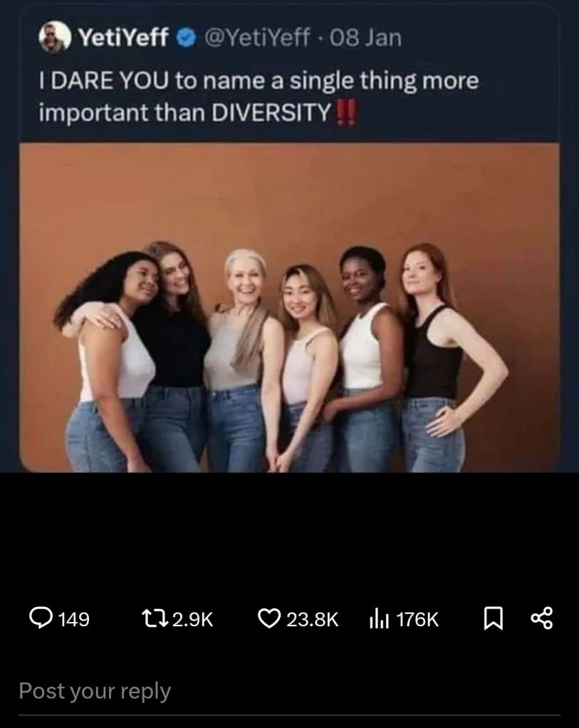Image resolution: width=579 pixels, height=728 pixels.
Task: Click the tweet text about DIVERSITY
Action: (x=259, y=96)
